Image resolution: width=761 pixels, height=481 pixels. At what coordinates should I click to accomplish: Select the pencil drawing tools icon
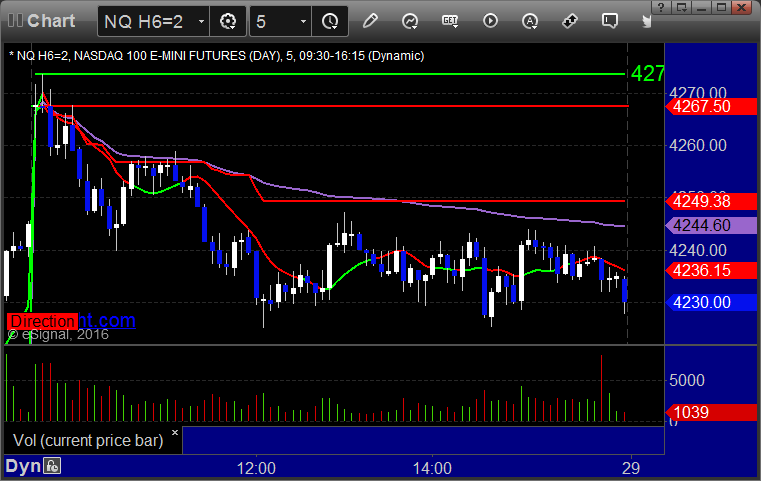(370, 21)
